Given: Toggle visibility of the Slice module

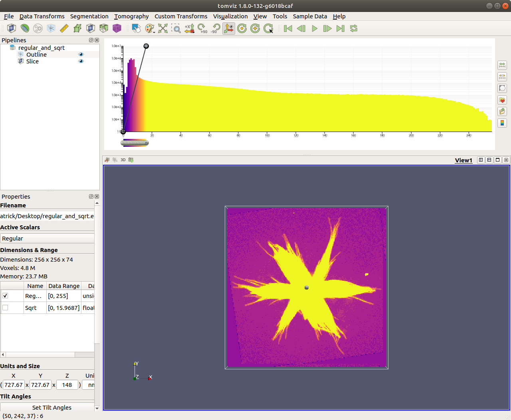Looking at the screenshot, I should click(x=81, y=61).
